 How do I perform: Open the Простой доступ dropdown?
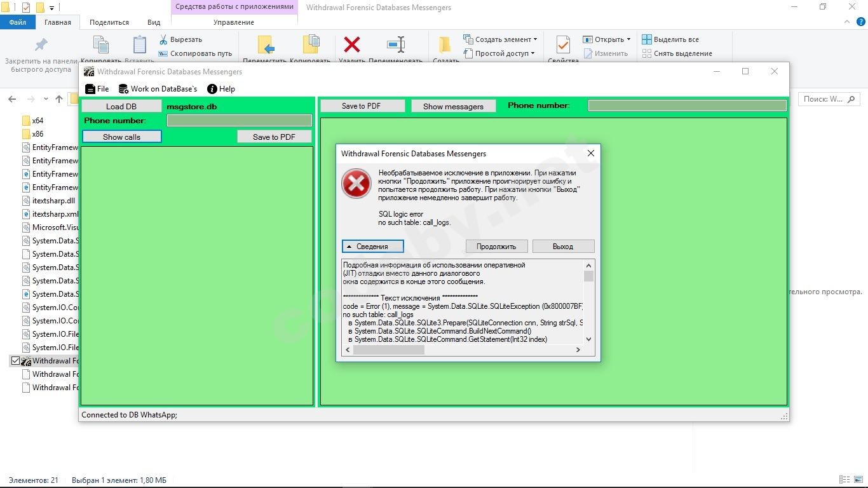pyautogui.click(x=499, y=53)
